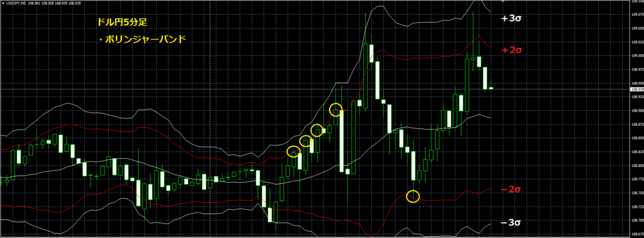This screenshot has height=238, width=644.
Task: Click the 109.000 price axis label
Action: point(638,55)
